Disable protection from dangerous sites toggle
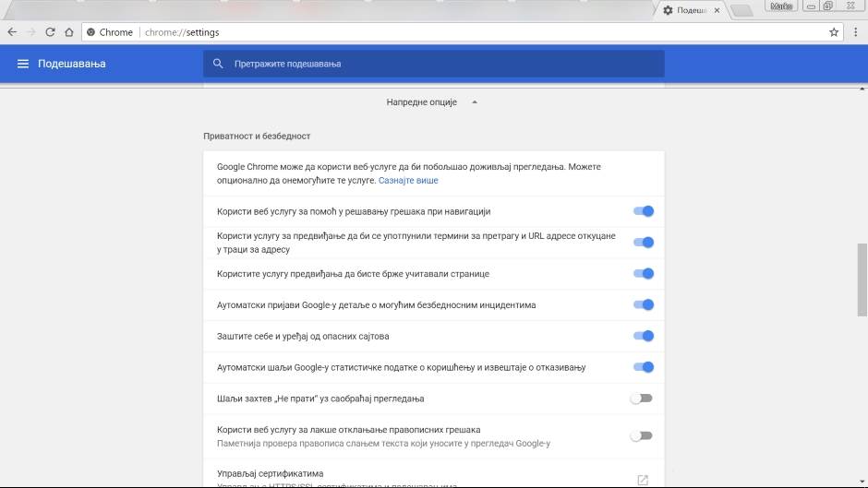Image resolution: width=868 pixels, height=488 pixels. [644, 336]
